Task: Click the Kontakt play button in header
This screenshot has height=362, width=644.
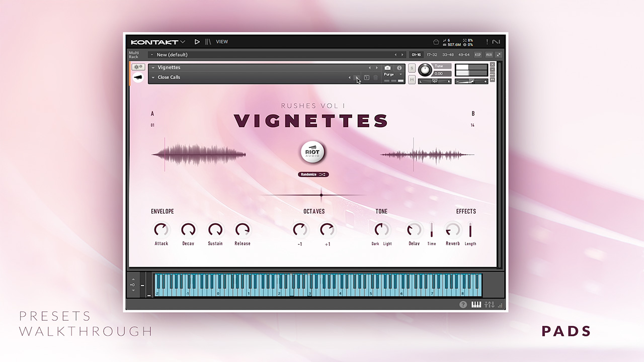Action: pyautogui.click(x=197, y=42)
